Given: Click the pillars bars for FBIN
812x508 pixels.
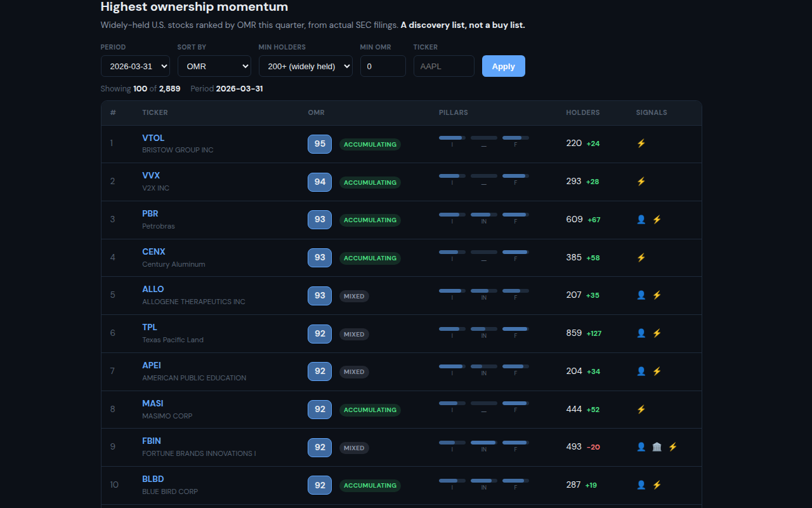Looking at the screenshot, I should coord(484,445).
